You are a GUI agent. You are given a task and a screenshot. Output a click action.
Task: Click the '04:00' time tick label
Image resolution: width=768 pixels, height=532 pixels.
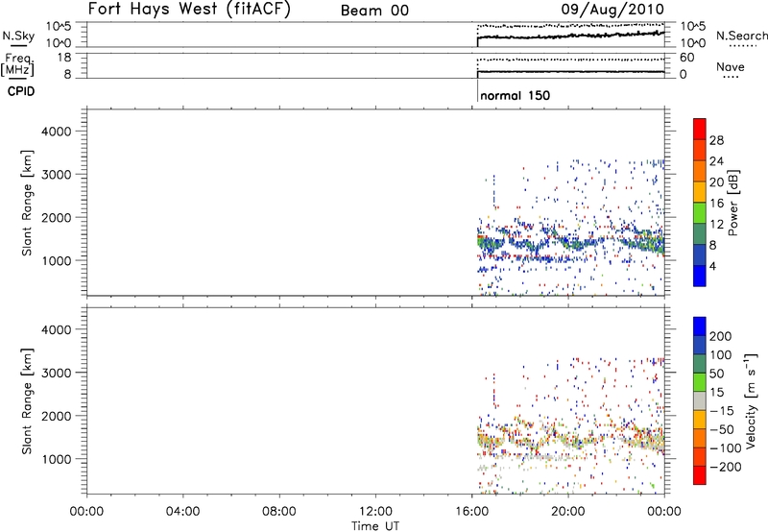click(183, 512)
